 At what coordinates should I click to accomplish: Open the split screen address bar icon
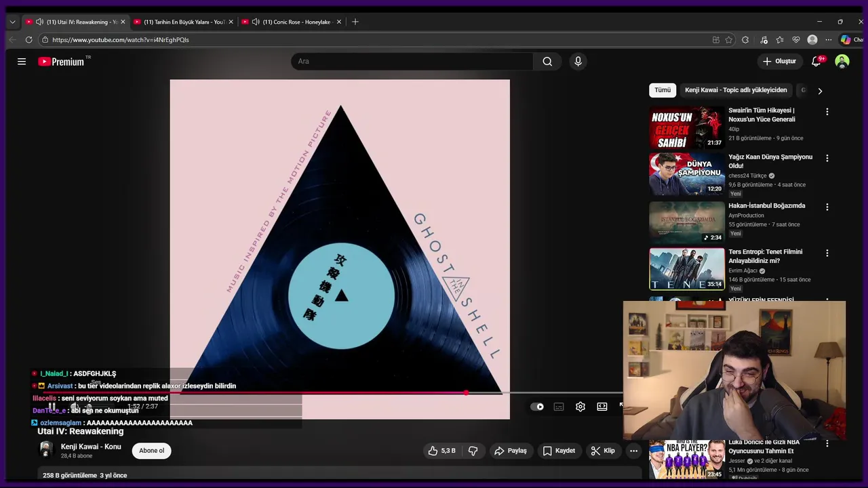pos(716,40)
